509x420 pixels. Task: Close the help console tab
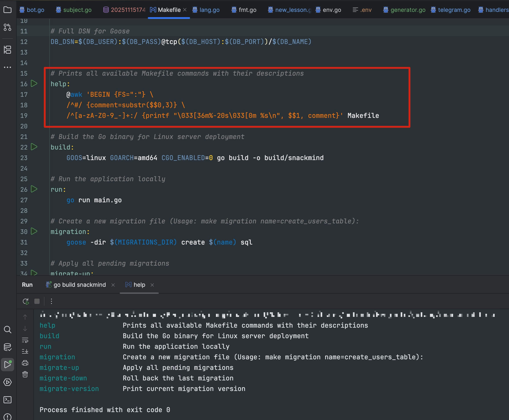coord(152,285)
